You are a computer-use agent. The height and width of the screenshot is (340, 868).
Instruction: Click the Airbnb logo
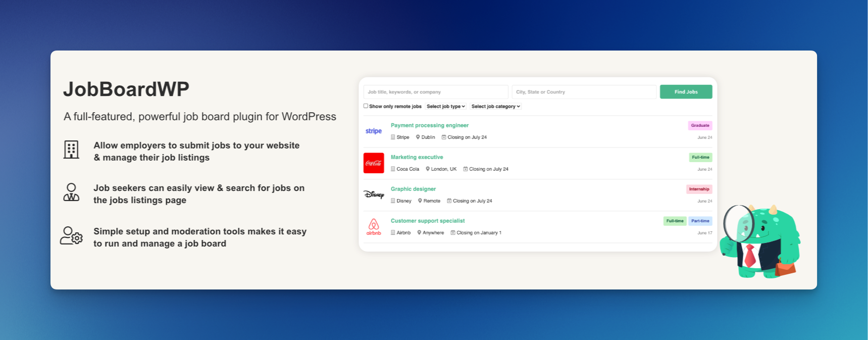point(374,227)
